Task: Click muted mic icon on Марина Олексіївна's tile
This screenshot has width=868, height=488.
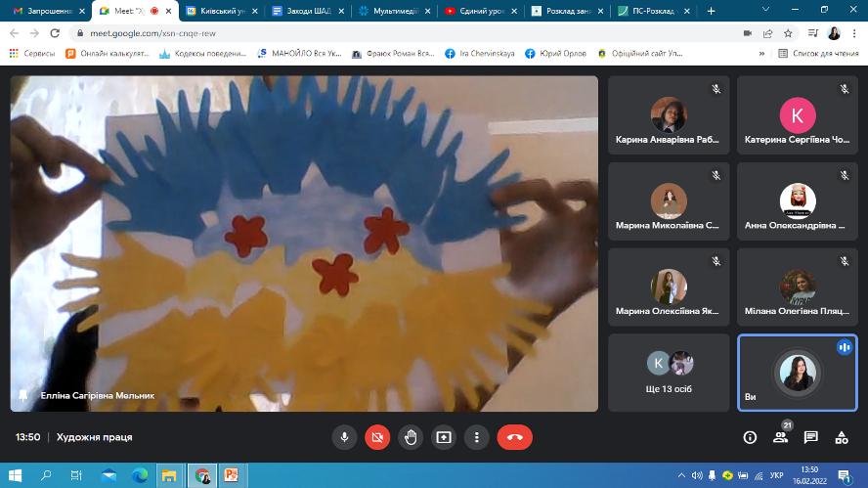Action: (716, 261)
